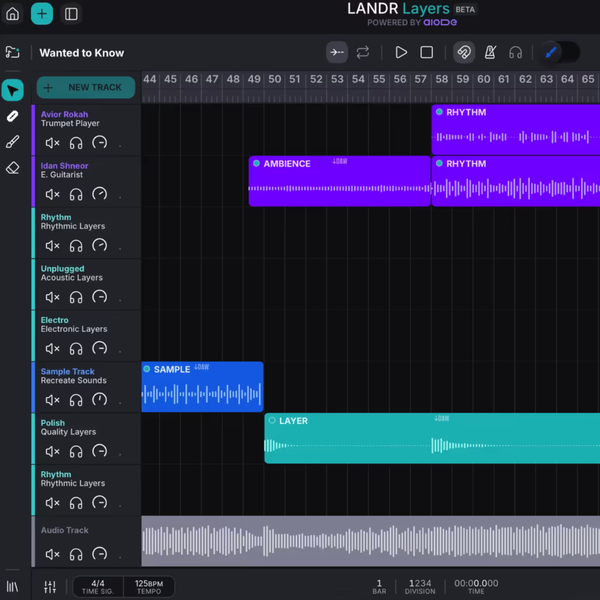Choose the arrow pointer tool
The image size is (600, 600).
pyautogui.click(x=13, y=90)
